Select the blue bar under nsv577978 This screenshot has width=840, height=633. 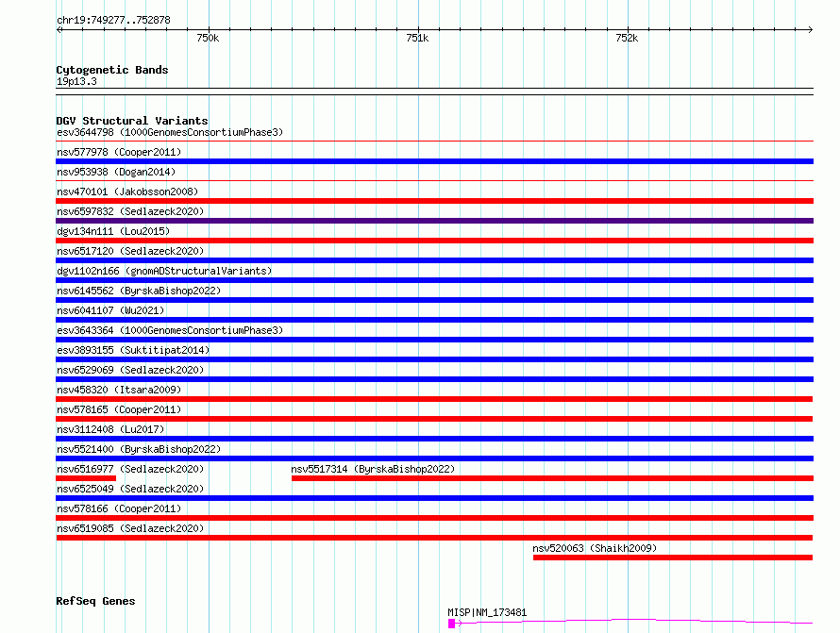coord(434,161)
